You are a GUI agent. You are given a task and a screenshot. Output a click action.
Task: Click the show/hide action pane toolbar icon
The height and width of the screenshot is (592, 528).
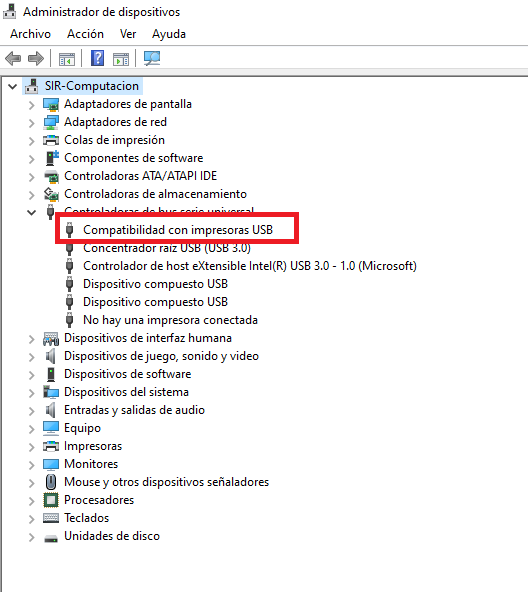[x=121, y=59]
